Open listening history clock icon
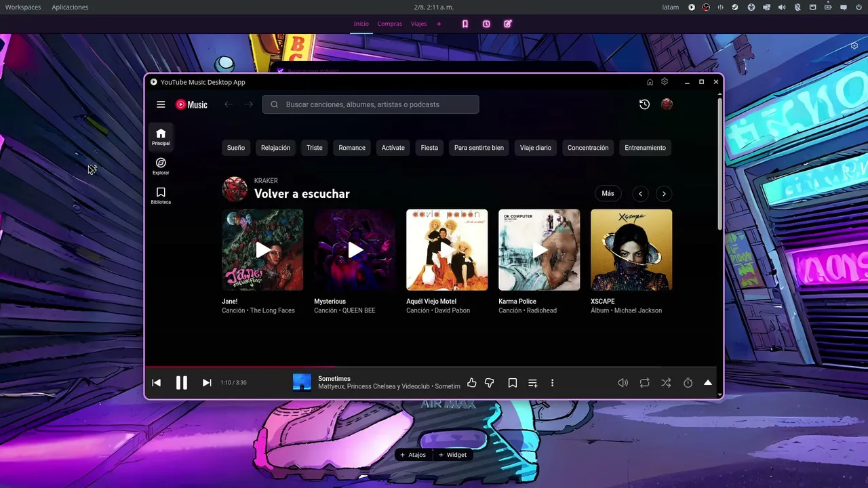The width and height of the screenshot is (868, 488). pos(644,104)
